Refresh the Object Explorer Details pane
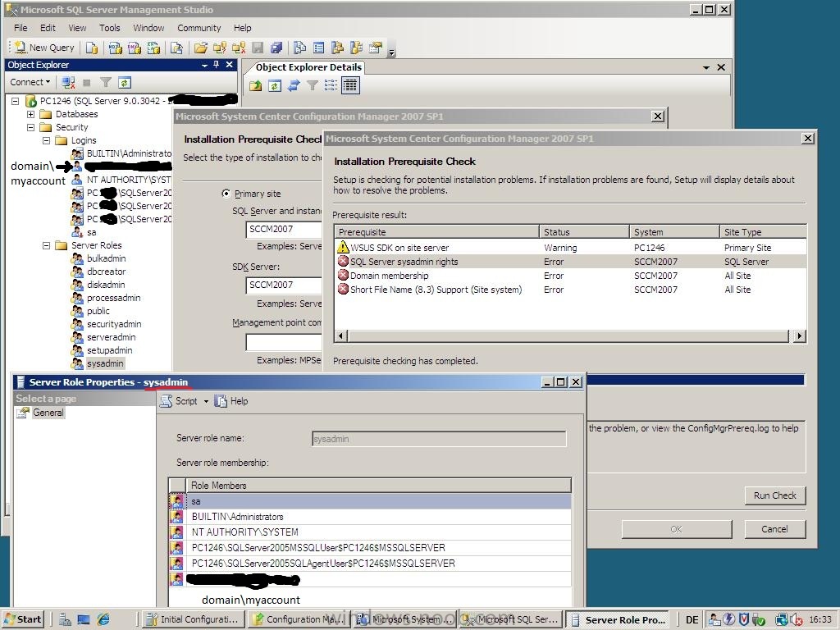 click(x=275, y=85)
